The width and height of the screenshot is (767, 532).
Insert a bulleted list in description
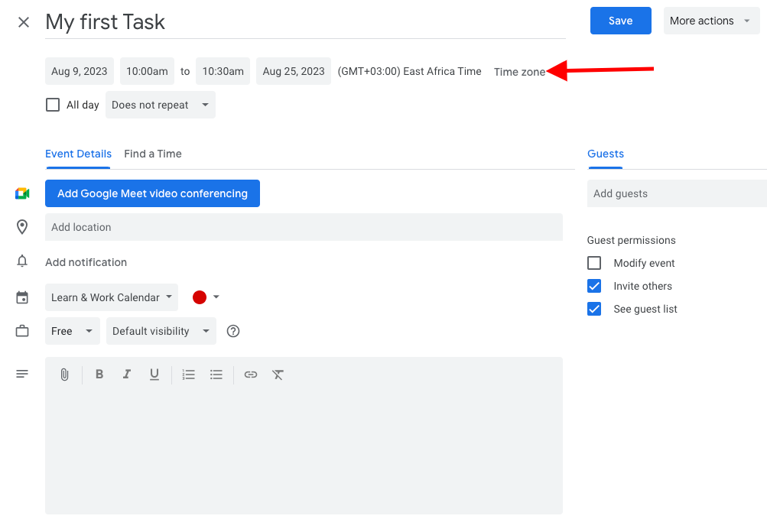pyautogui.click(x=216, y=375)
